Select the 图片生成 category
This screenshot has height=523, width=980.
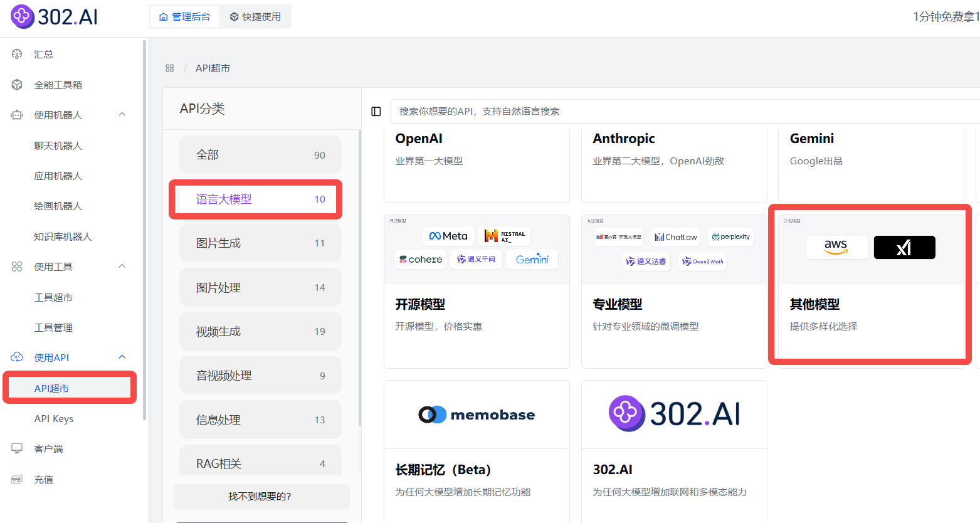(260, 243)
